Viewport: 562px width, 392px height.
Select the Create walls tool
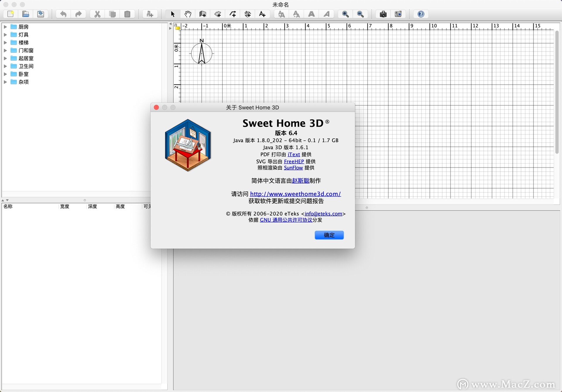point(203,14)
